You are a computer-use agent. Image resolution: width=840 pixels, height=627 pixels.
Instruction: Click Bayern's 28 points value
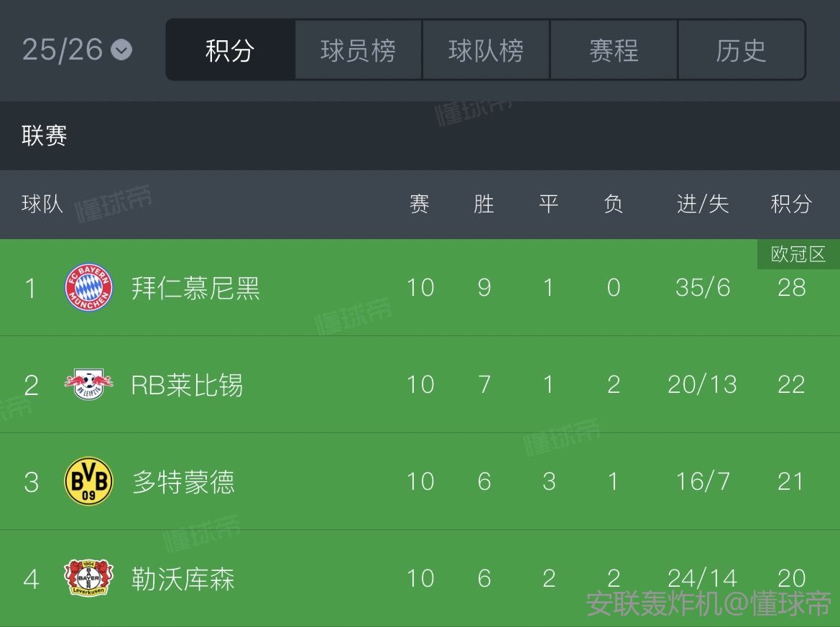[x=790, y=288]
